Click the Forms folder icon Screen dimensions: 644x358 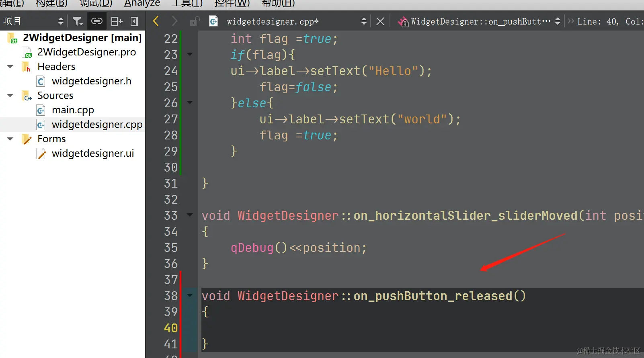pos(27,139)
